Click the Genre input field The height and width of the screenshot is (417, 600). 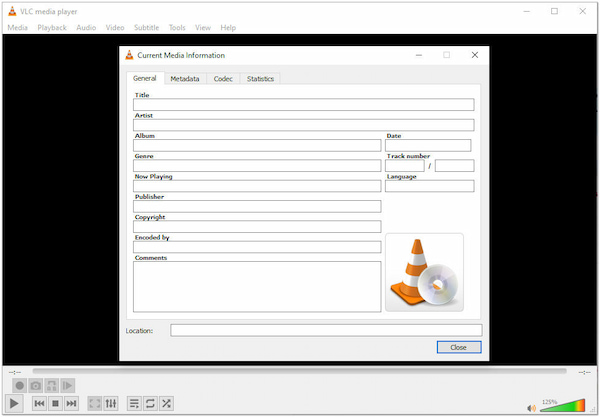257,166
